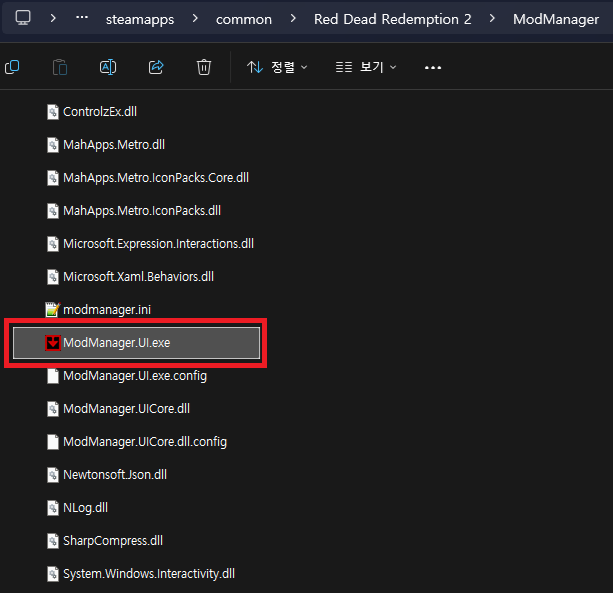Select ModManager.UICore.dll file
This screenshot has height=593, width=613.
126,409
